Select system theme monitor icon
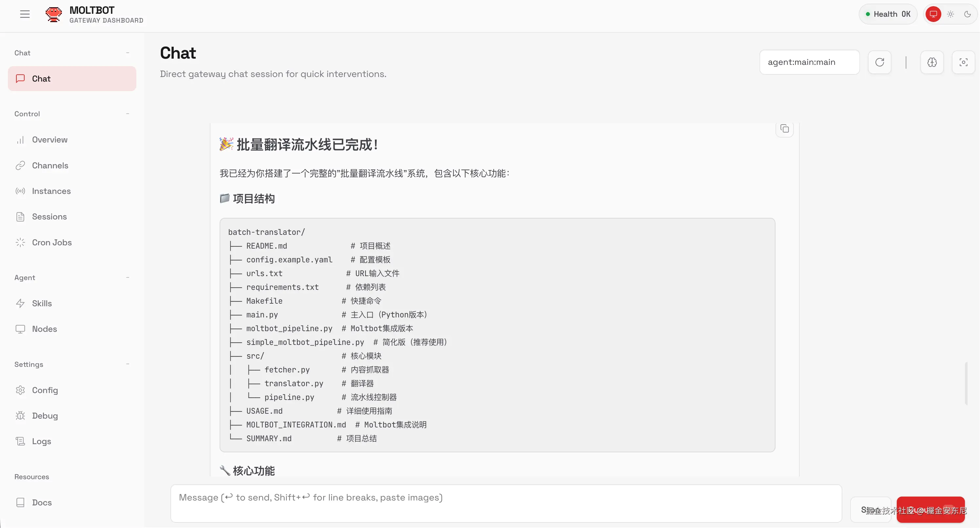This screenshot has height=528, width=980. (933, 14)
